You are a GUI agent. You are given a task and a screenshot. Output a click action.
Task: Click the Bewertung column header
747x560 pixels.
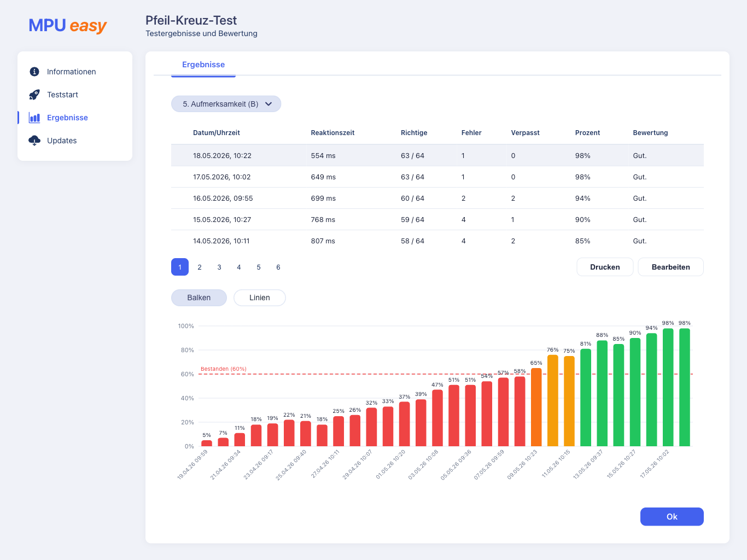(x=650, y=133)
